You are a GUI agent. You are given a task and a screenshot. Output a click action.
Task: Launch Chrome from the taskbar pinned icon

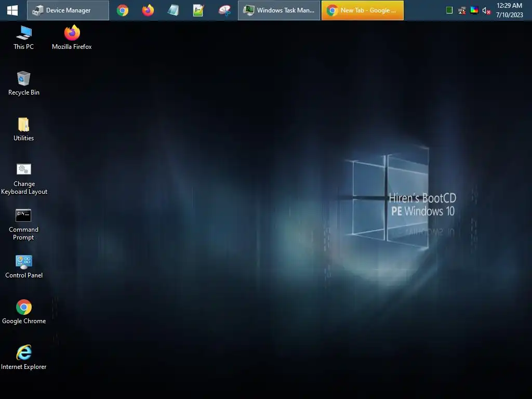(123, 10)
